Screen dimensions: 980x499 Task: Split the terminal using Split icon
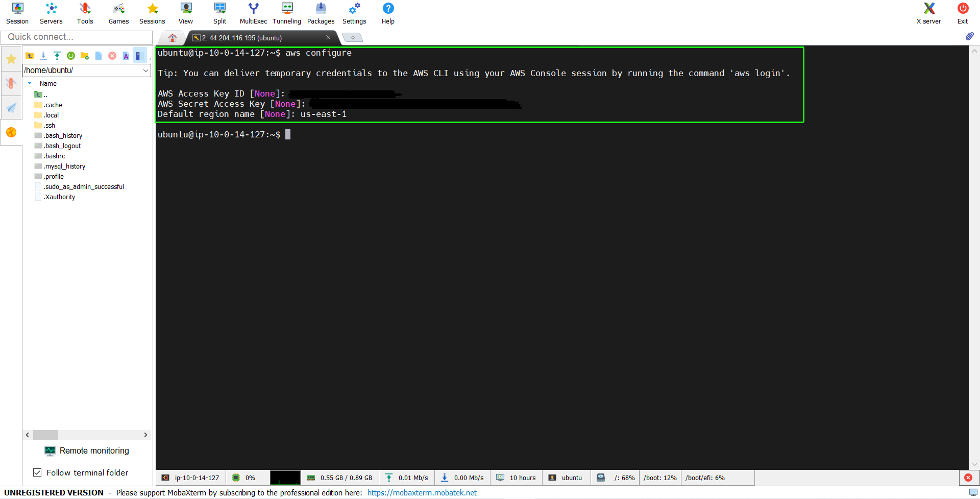219,13
